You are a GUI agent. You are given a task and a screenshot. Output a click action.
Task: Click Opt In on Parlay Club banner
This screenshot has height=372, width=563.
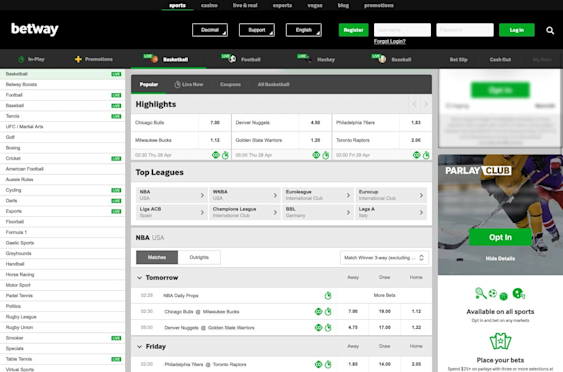click(x=500, y=237)
